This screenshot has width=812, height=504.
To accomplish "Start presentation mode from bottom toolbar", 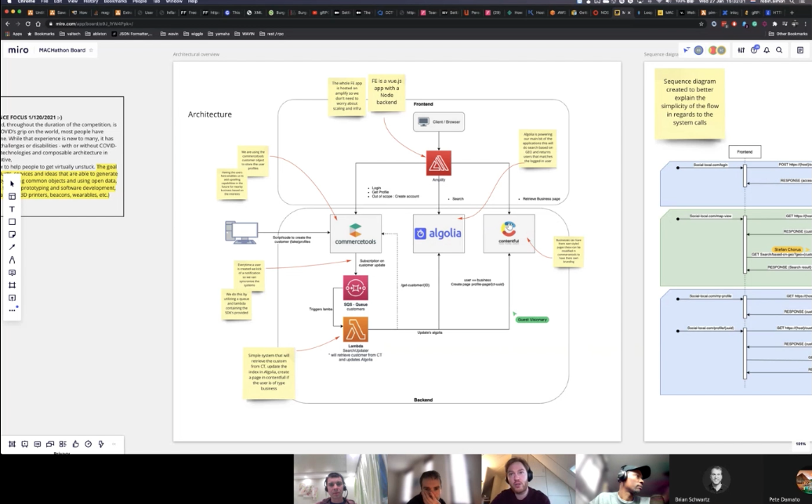I will (25, 444).
